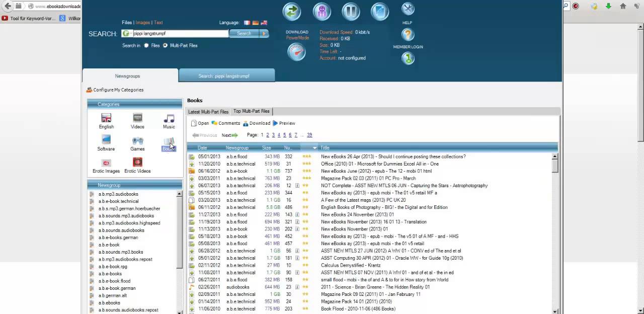
Task: Switch language with the UK flag
Action: coord(264,23)
